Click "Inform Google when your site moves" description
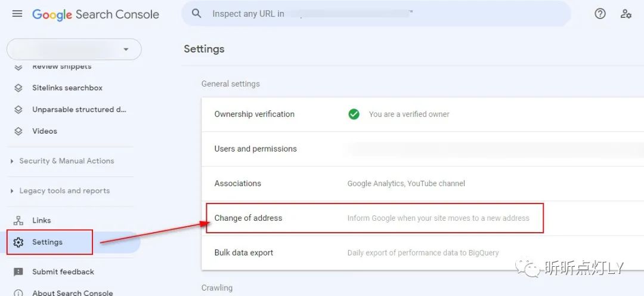The height and width of the screenshot is (296, 644). tap(438, 218)
